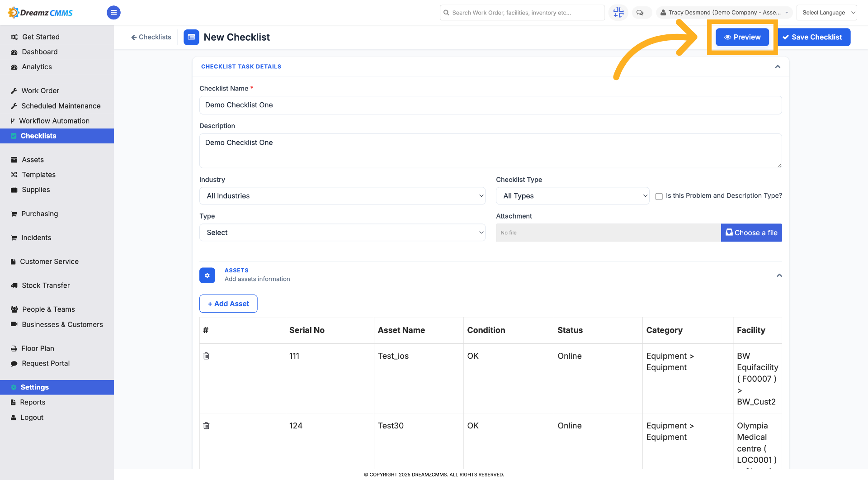Collapse the Assets section chevron

click(779, 276)
